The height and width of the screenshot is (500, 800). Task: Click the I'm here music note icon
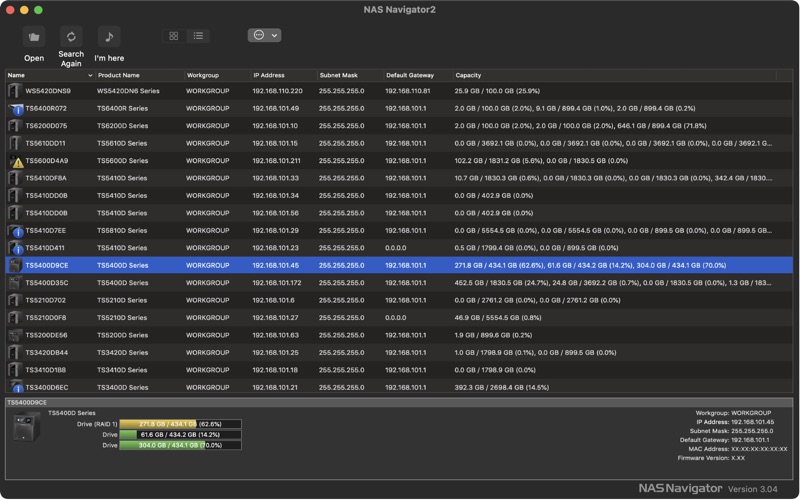pos(109,37)
